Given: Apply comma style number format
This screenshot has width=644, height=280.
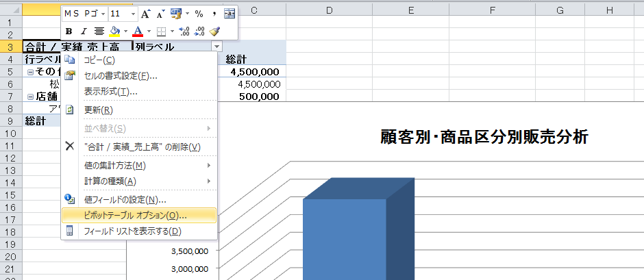Looking at the screenshot, I should click(x=214, y=14).
